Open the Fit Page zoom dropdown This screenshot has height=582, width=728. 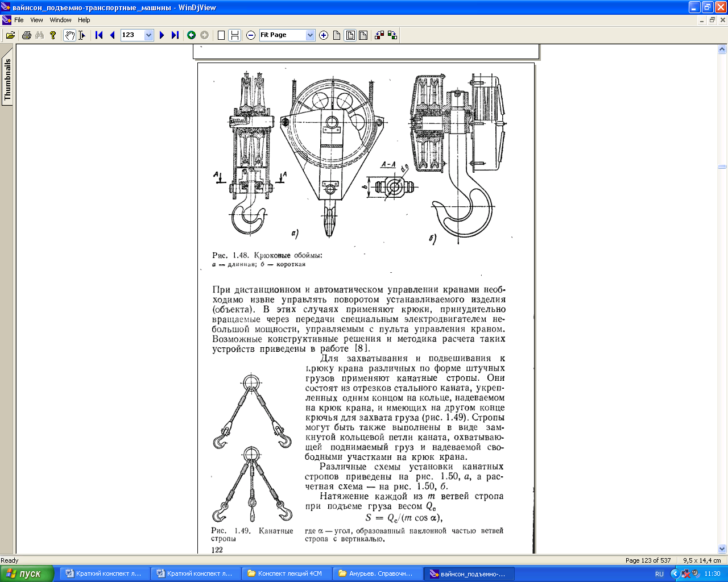pyautogui.click(x=311, y=35)
